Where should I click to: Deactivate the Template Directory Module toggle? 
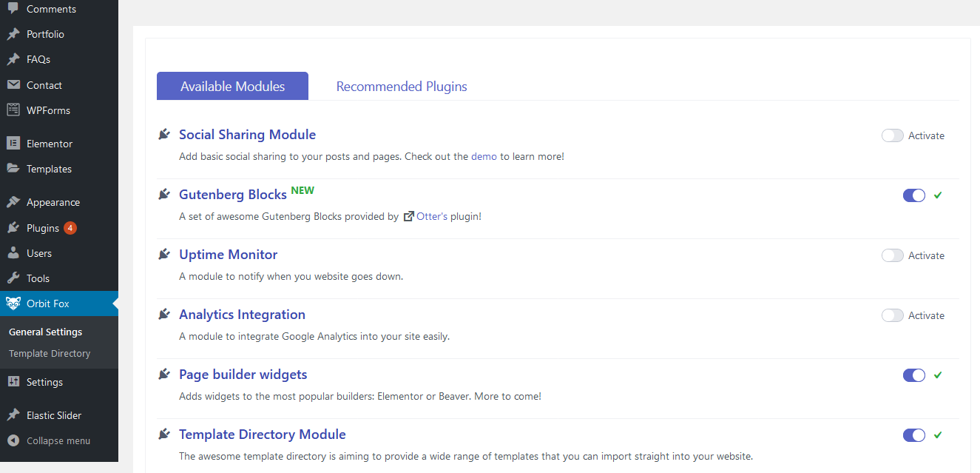pos(914,435)
